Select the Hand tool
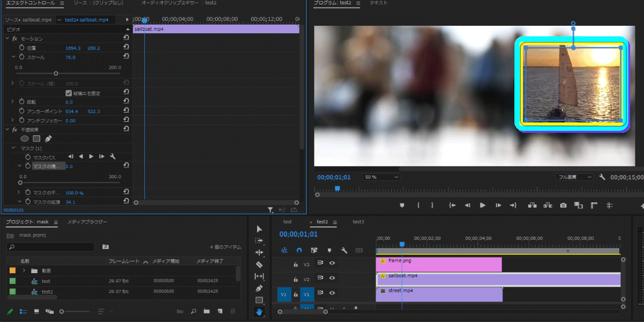 pyautogui.click(x=260, y=312)
